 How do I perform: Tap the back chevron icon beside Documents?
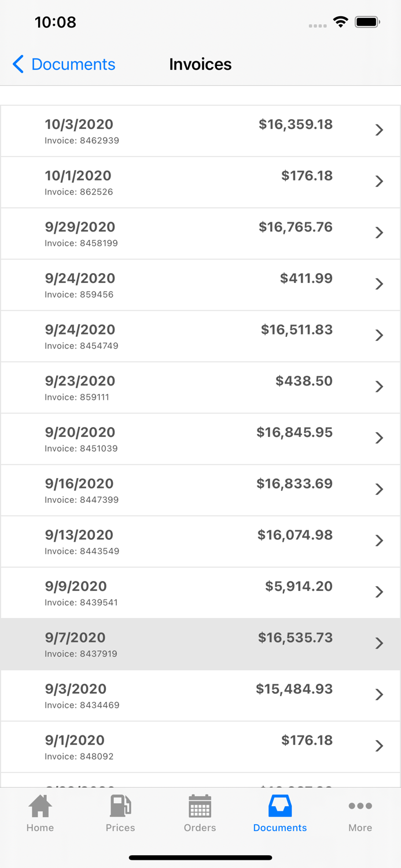coord(19,64)
